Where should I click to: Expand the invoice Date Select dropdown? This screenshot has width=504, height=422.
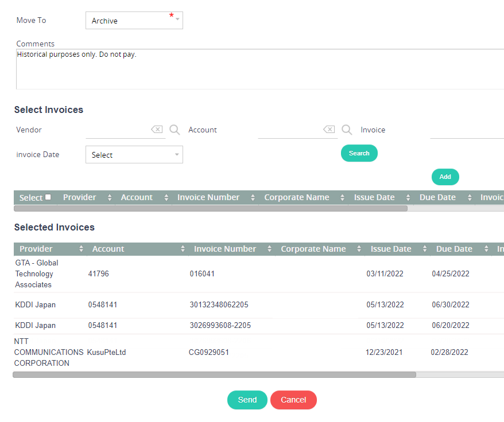click(x=134, y=155)
